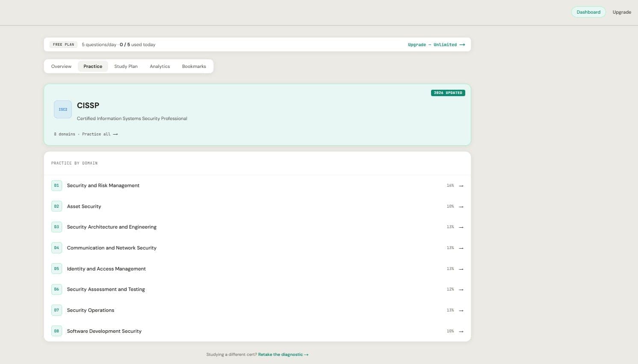This screenshot has width=638, height=364.
Task: Click arrow on Communication and Network Security row
Action: pos(461,248)
